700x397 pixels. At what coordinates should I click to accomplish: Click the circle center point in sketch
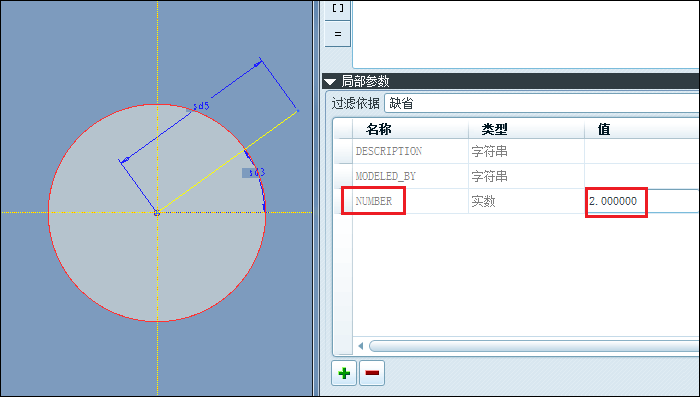[157, 213]
